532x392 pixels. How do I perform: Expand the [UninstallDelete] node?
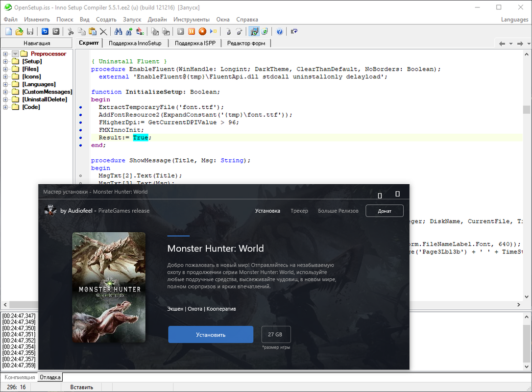(x=5, y=99)
